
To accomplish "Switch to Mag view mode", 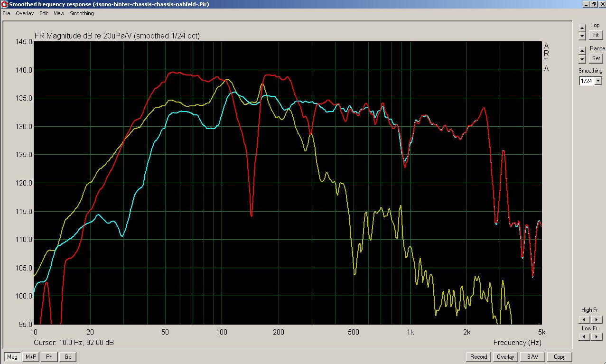I will point(12,357).
